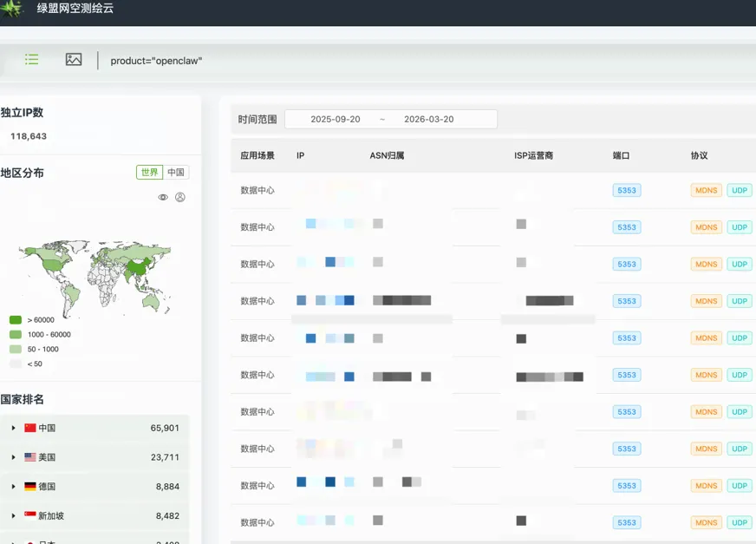The image size is (756, 544).
Task: Click the MDNS tag in first row
Action: 707,190
